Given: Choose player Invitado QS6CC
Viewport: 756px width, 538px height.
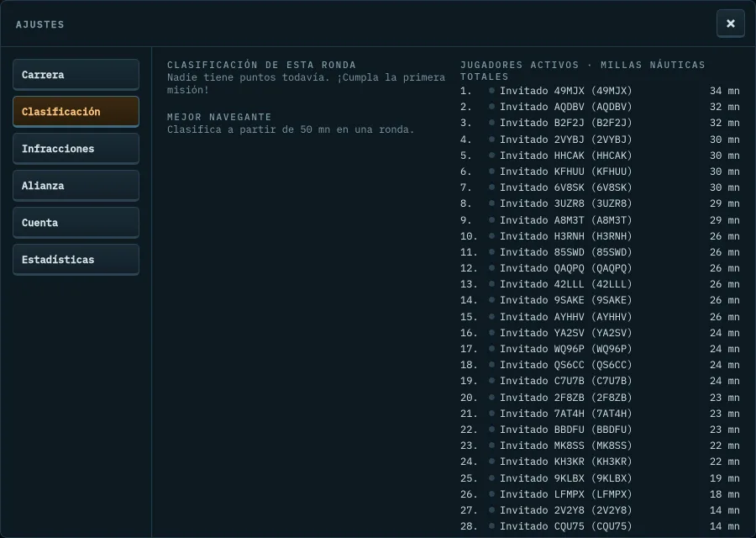Looking at the screenshot, I should tap(600, 364).
